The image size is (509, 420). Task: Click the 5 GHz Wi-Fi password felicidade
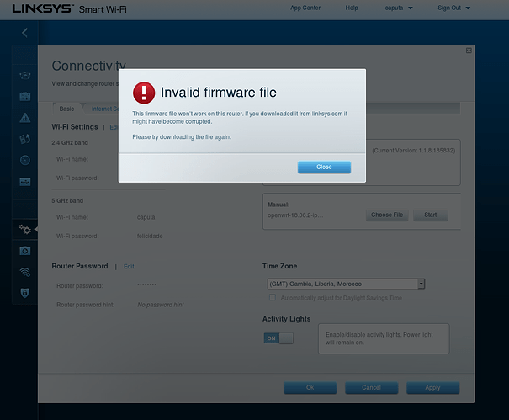click(150, 237)
